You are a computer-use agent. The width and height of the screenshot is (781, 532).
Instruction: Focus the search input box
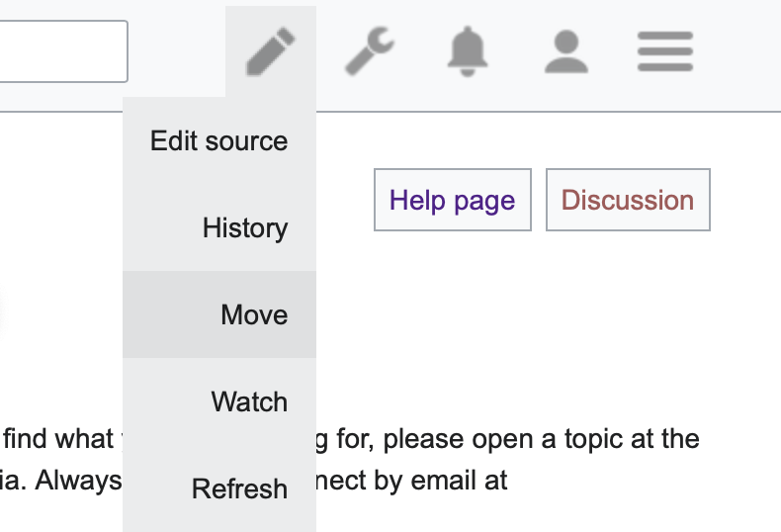(x=61, y=51)
